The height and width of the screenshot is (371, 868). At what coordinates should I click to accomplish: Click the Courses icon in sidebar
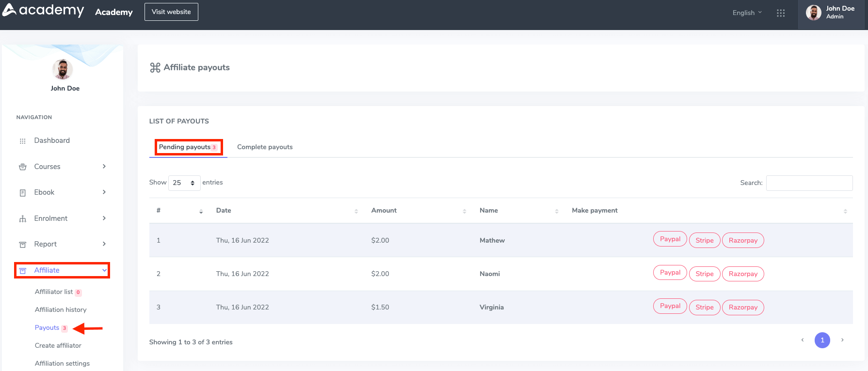[22, 167]
